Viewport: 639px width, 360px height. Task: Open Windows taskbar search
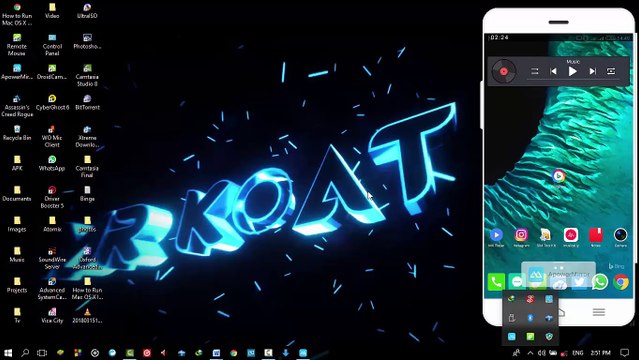(25, 353)
